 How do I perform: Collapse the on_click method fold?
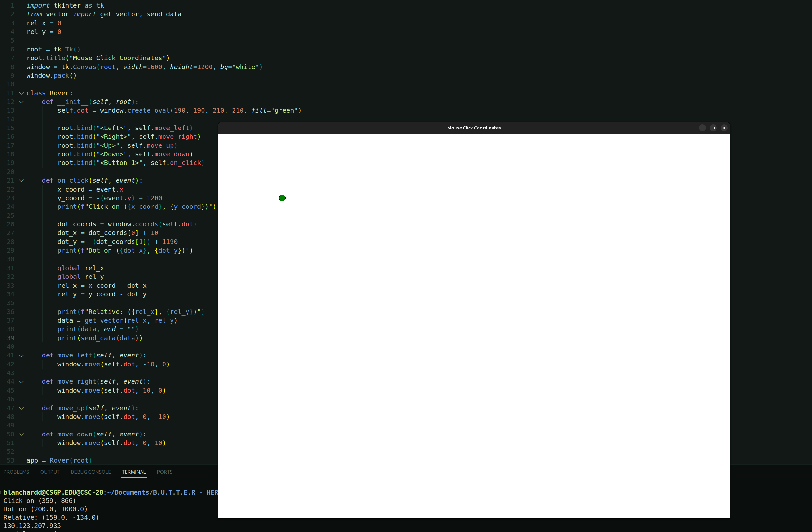(21, 180)
